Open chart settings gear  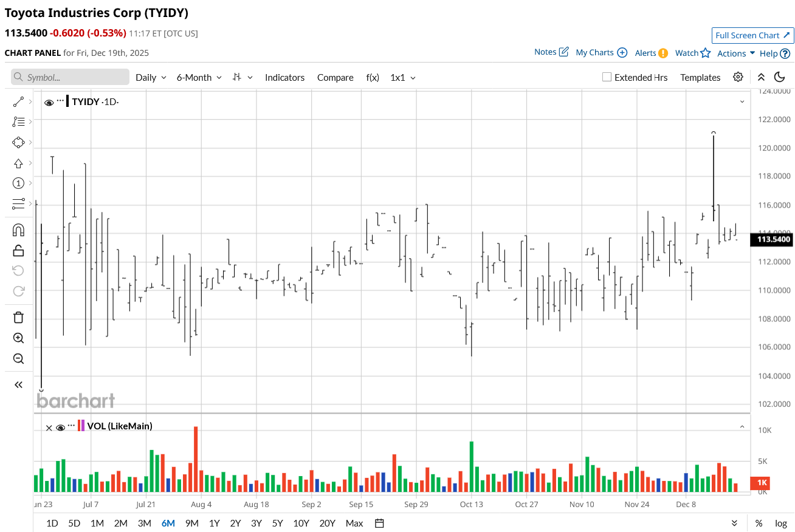click(738, 77)
